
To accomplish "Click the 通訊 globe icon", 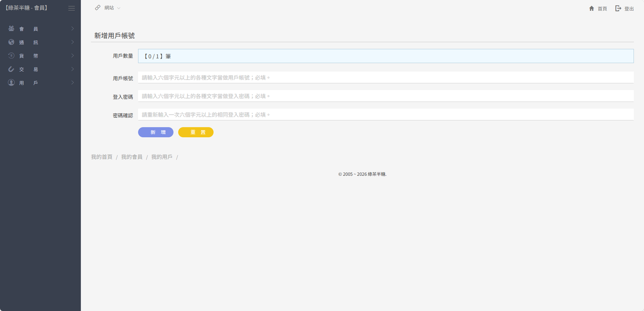I will [x=11, y=42].
